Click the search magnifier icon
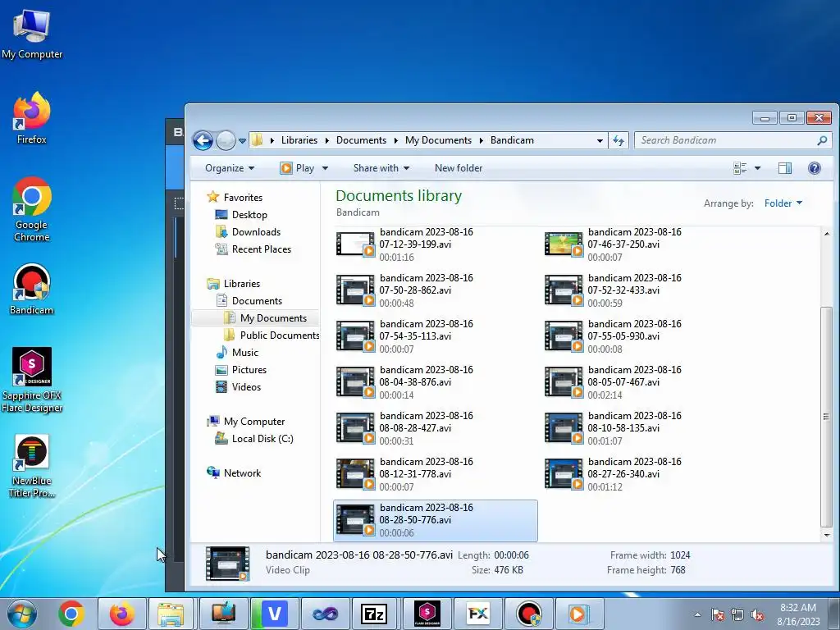This screenshot has width=840, height=630. click(x=822, y=140)
